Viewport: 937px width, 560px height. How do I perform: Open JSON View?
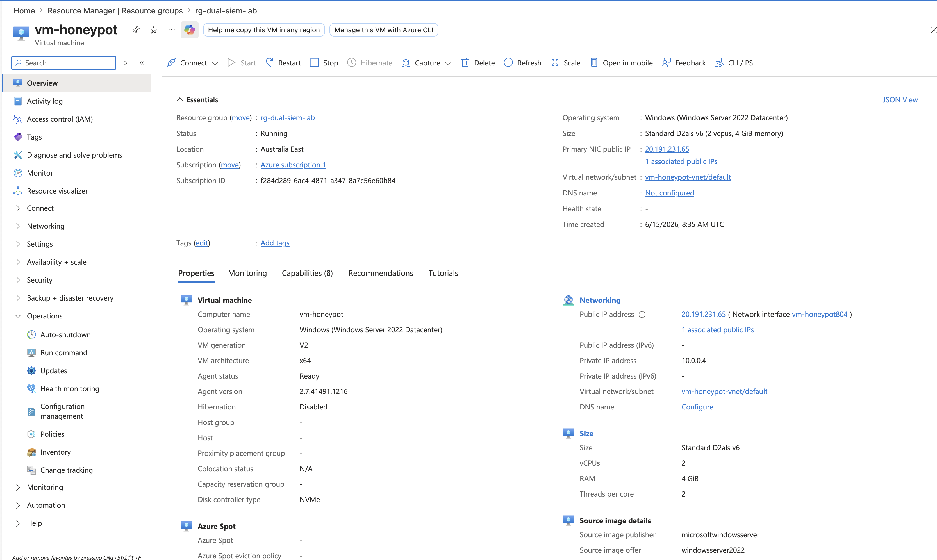coord(900,100)
